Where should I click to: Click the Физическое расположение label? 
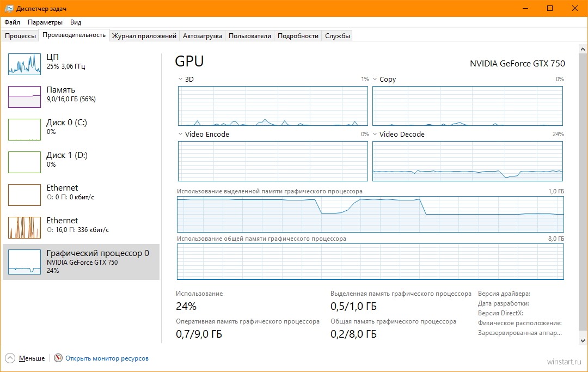pyautogui.click(x=520, y=323)
